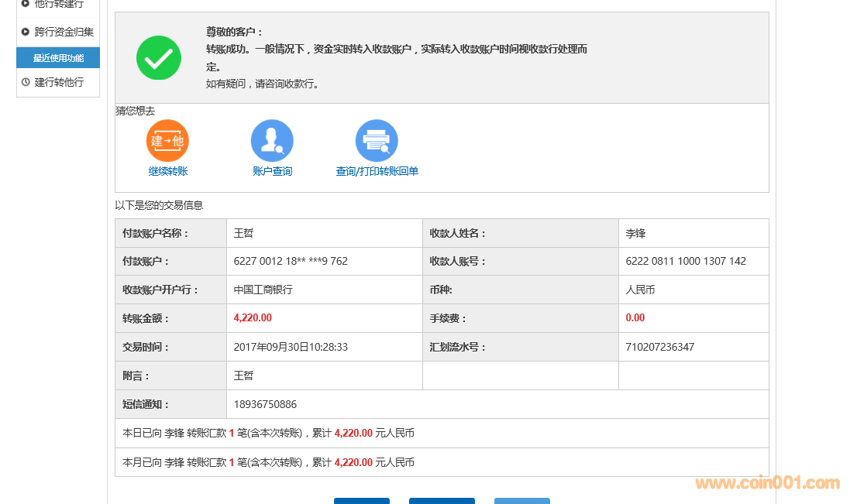Click the 收款人账号 number 6222 0811 1000 1307 142
850x504 pixels.
(686, 261)
